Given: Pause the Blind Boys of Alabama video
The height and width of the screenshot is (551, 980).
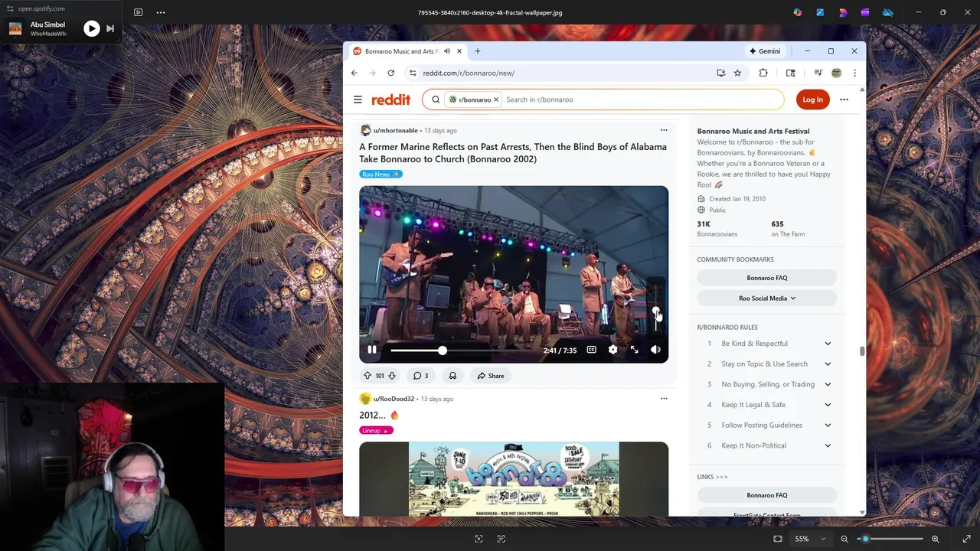Looking at the screenshot, I should click(371, 350).
